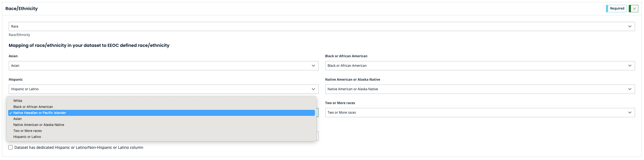Click the Required badge button
This screenshot has height=160, width=644.
[x=617, y=8]
